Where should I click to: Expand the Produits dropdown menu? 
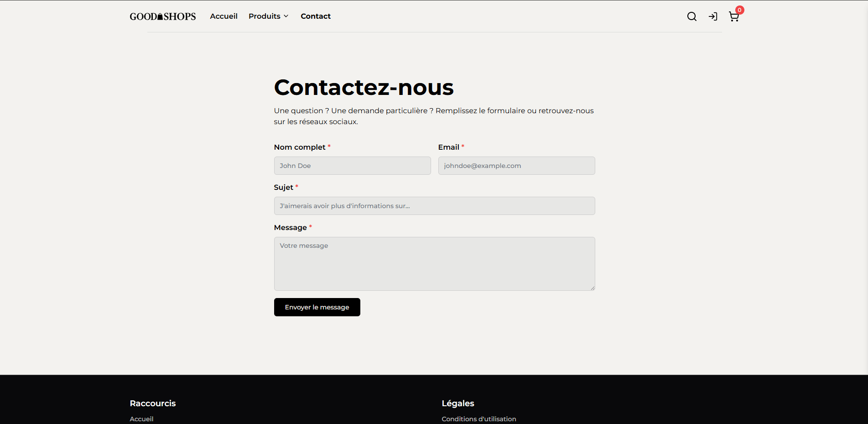point(265,16)
